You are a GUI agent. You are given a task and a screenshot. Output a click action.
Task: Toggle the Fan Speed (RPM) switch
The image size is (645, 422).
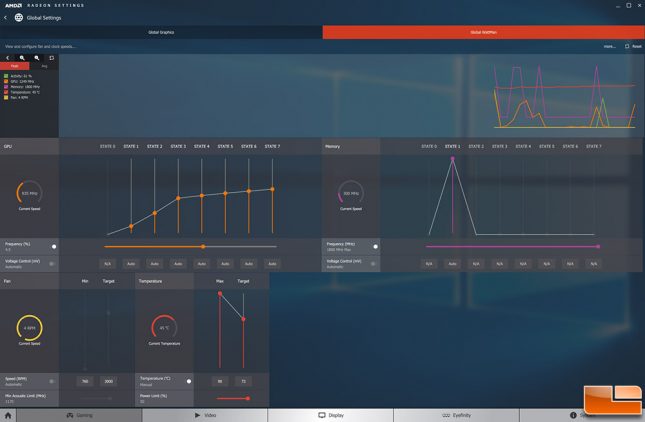click(52, 381)
